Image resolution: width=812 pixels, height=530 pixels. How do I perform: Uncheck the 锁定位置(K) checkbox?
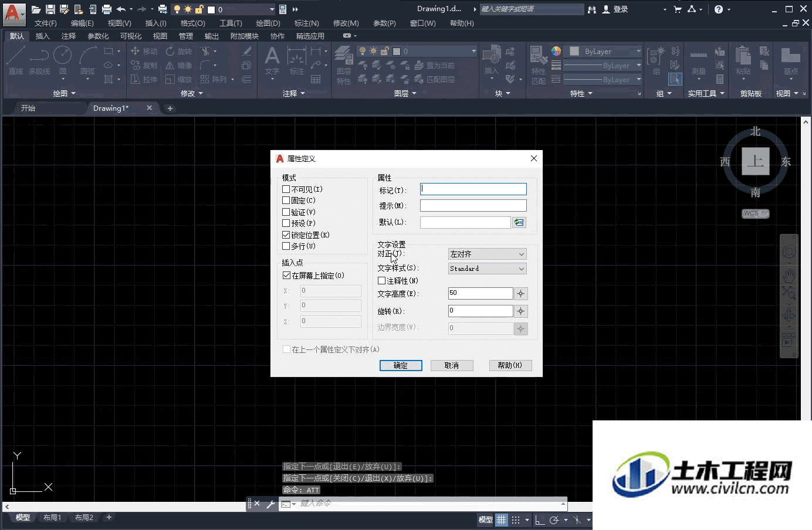point(286,235)
